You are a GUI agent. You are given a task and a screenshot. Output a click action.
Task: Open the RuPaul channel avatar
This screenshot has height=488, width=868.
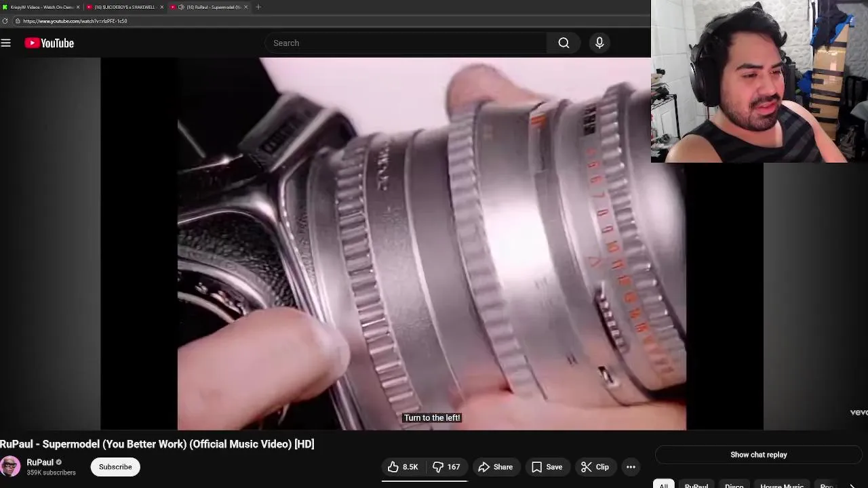[x=10, y=466]
